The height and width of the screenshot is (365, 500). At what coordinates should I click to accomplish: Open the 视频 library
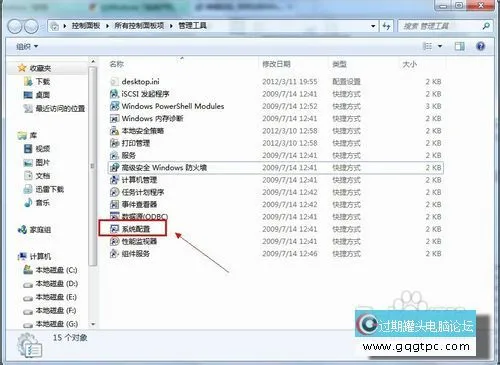click(x=43, y=149)
